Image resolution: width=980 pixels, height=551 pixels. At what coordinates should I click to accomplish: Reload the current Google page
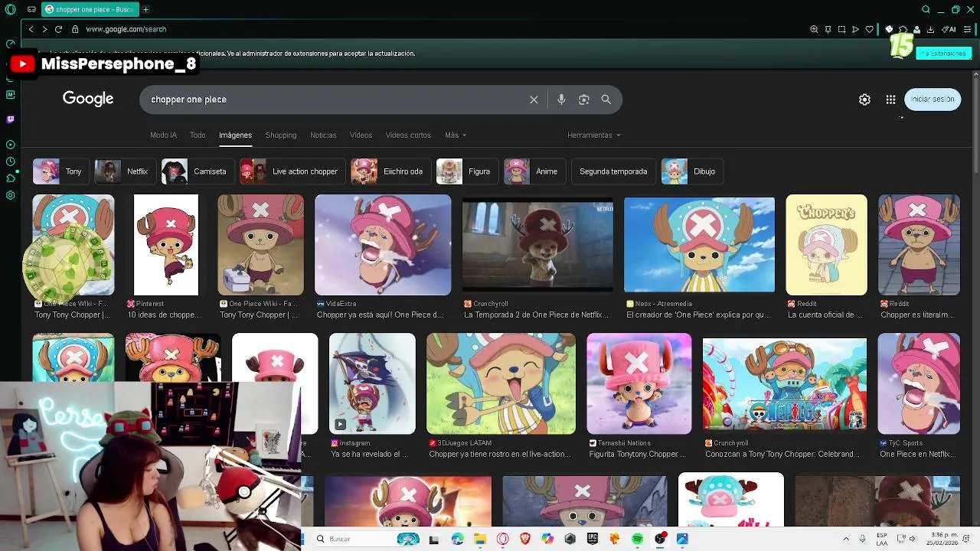[x=58, y=29]
